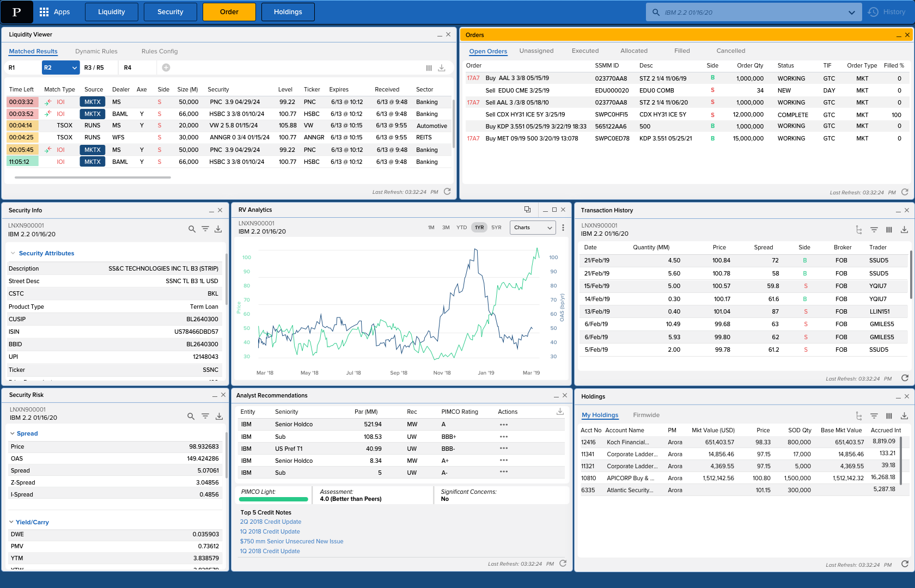Refresh the Holdings panel

(905, 564)
